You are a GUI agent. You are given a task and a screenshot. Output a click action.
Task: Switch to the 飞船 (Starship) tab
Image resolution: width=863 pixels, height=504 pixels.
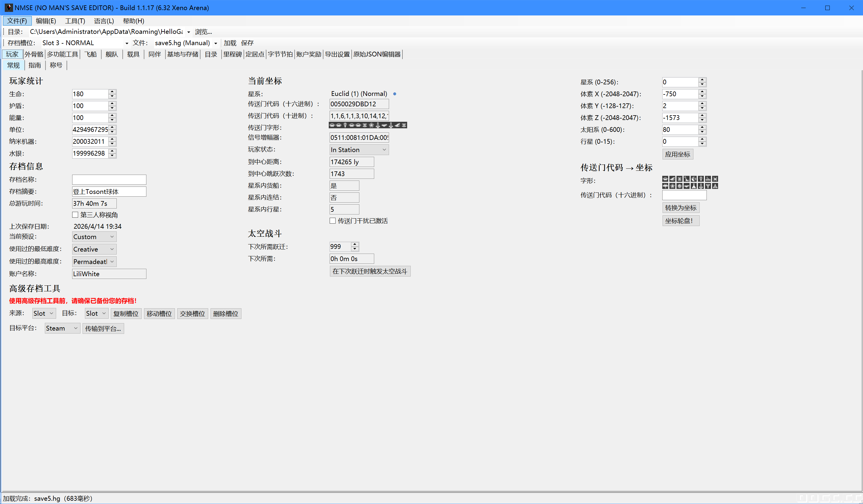coord(91,54)
